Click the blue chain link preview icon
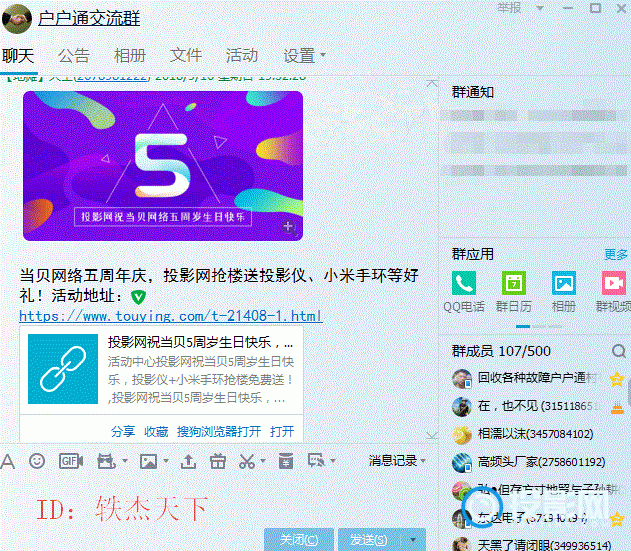Viewport: 631px width, 551px height. point(63,369)
